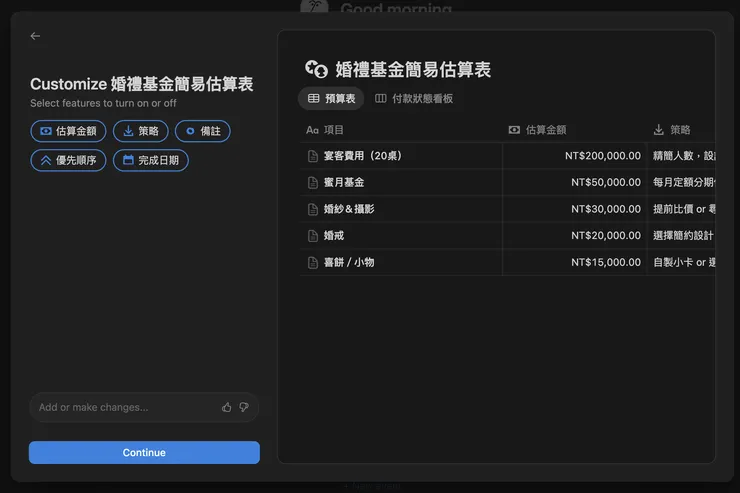The height and width of the screenshot is (493, 740).
Task: Click the page icon of 婚戒 row
Action: point(313,236)
